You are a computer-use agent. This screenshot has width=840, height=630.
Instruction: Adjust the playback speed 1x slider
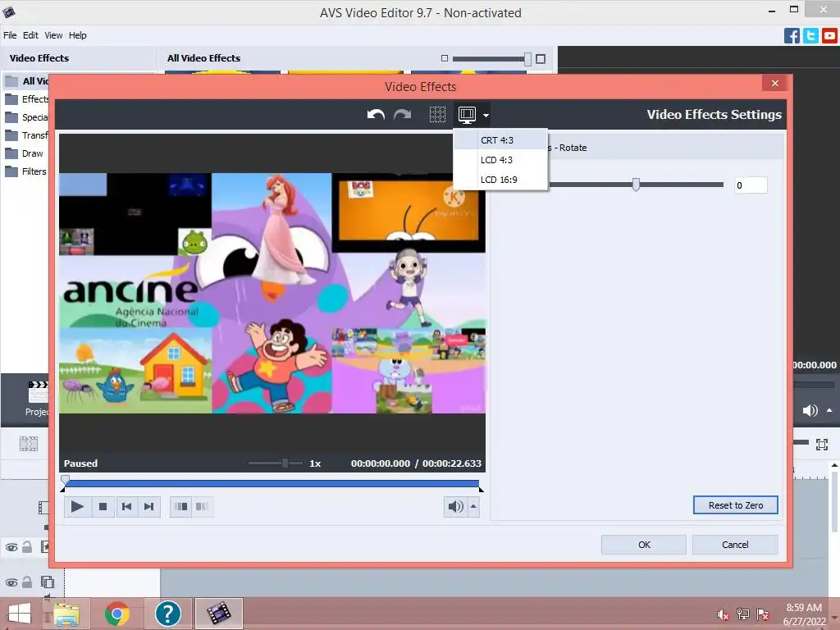[x=285, y=463]
